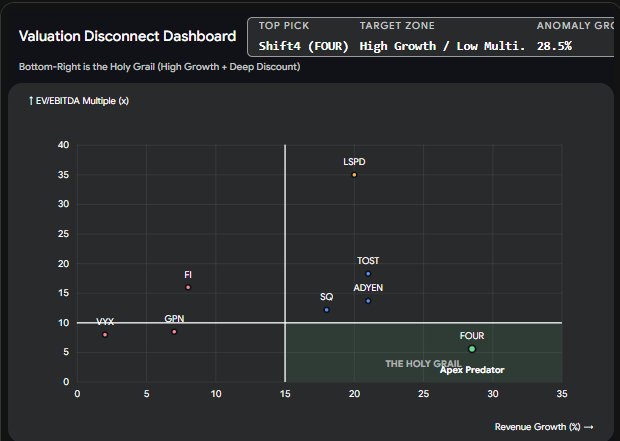Click the 28.5% anomaly growth value
The image size is (620, 441).
pos(554,46)
